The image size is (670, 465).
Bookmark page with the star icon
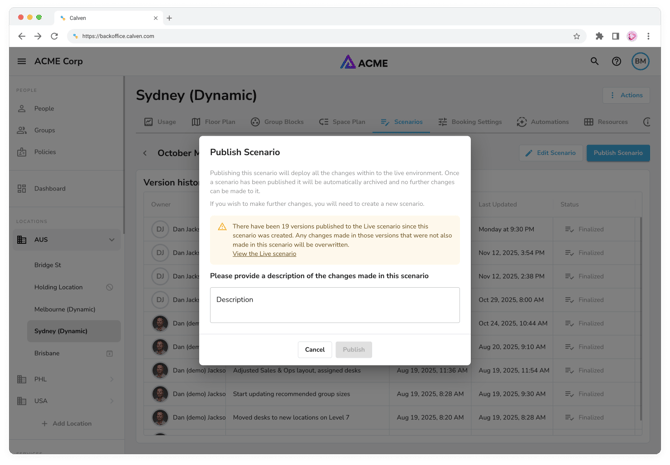point(577,36)
